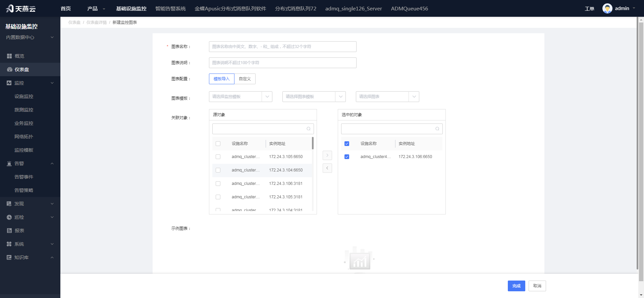Viewport: 644px width, 298px height.
Task: Click the 知识库 knowledge base icon
Action: coord(9,257)
